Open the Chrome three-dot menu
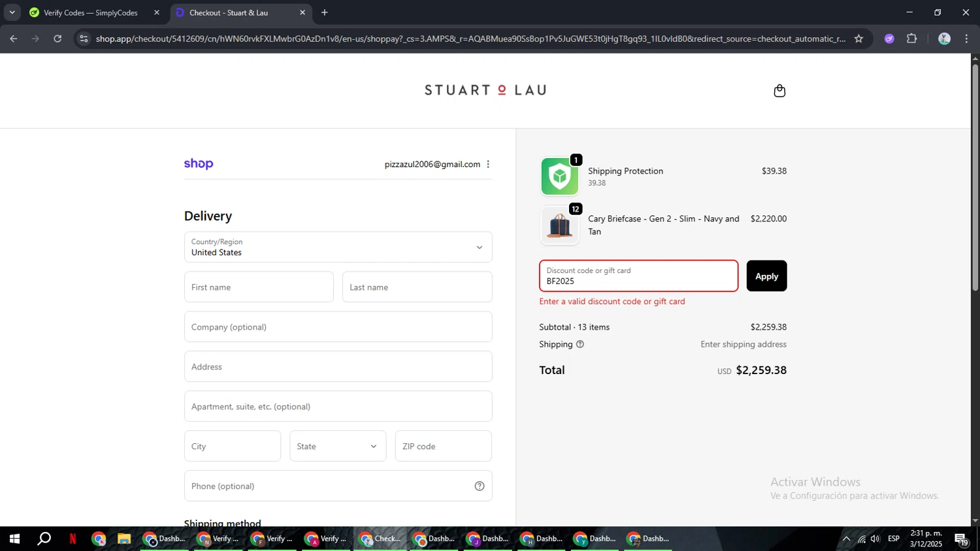980x551 pixels. coord(967,39)
